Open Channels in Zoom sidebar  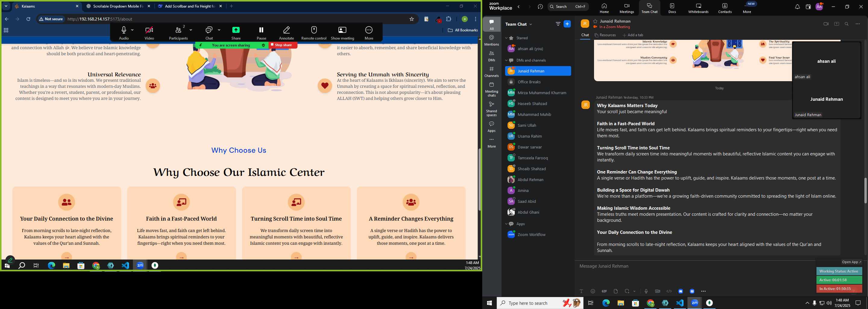pyautogui.click(x=492, y=72)
